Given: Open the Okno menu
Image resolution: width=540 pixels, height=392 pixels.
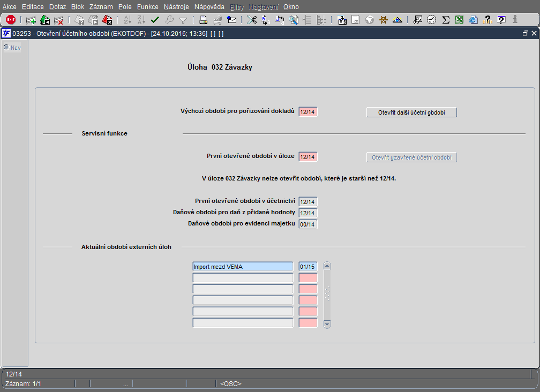Looking at the screenshot, I should pos(291,7).
